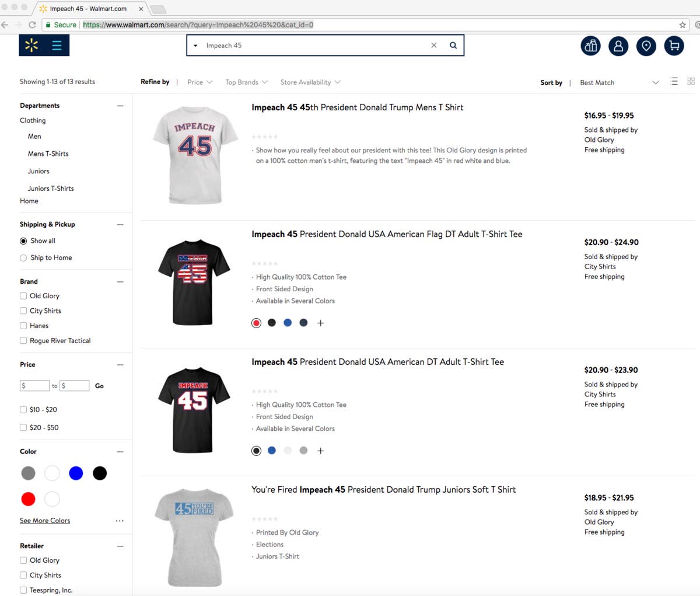
Task: Open the shopping cart icon
Action: pyautogui.click(x=674, y=46)
